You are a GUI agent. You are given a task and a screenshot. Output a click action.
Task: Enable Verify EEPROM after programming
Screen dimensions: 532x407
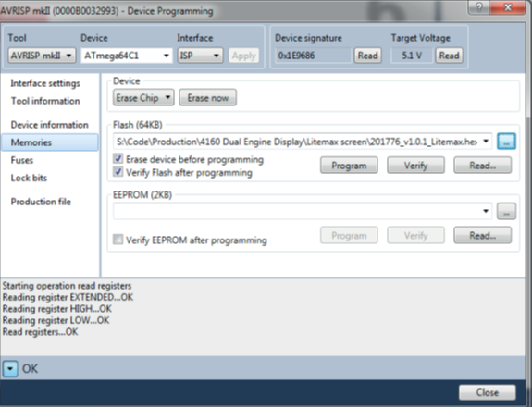[118, 240]
